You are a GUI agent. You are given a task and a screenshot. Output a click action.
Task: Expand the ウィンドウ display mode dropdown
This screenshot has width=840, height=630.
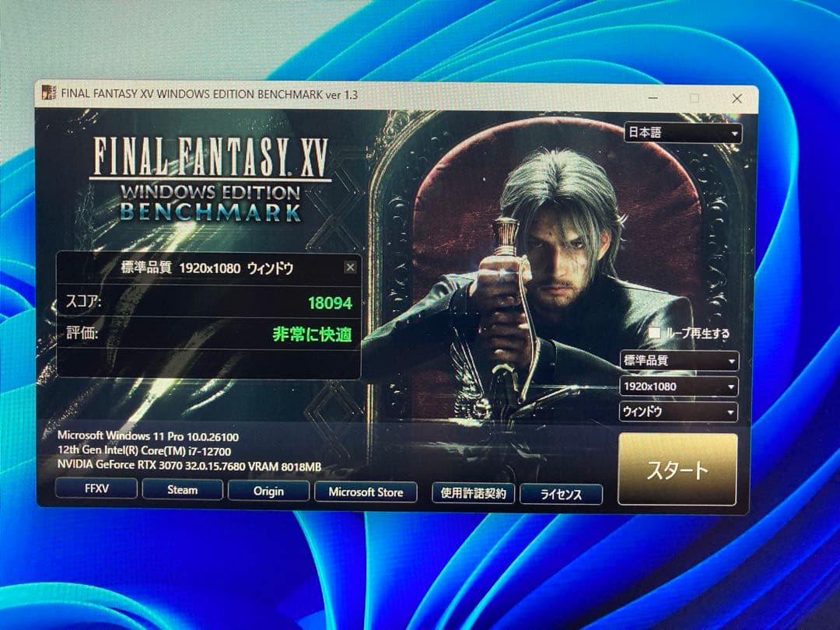(x=679, y=412)
